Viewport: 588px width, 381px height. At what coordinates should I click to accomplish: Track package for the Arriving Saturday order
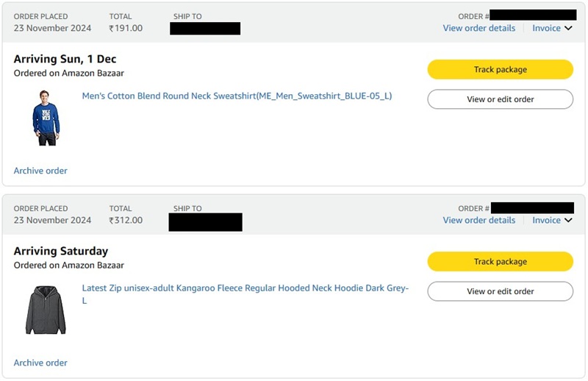click(x=500, y=261)
